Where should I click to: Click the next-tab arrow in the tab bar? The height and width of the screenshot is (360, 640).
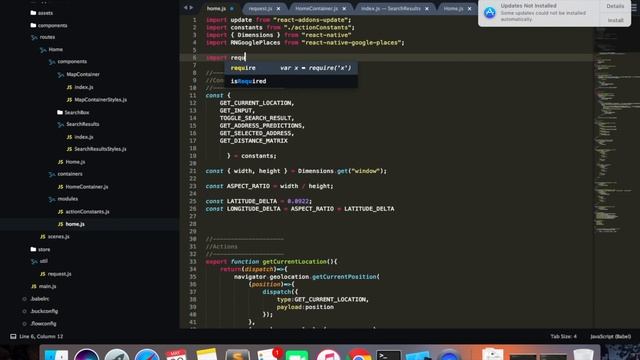(x=191, y=8)
